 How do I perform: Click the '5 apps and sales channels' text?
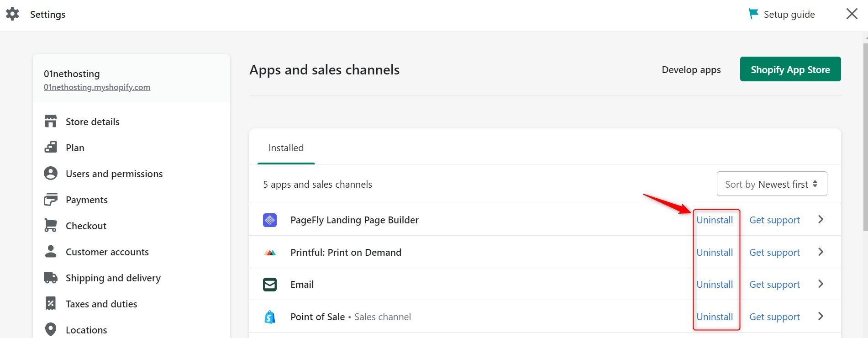tap(317, 185)
